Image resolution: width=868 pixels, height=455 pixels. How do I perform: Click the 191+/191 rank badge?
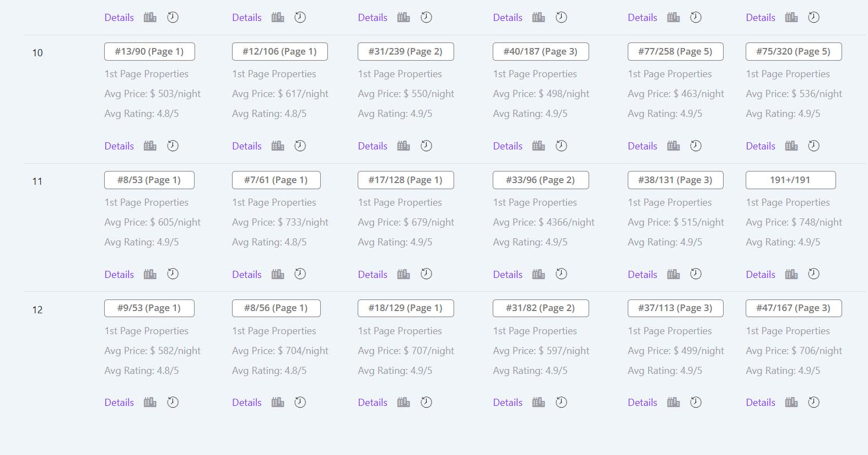pos(790,180)
